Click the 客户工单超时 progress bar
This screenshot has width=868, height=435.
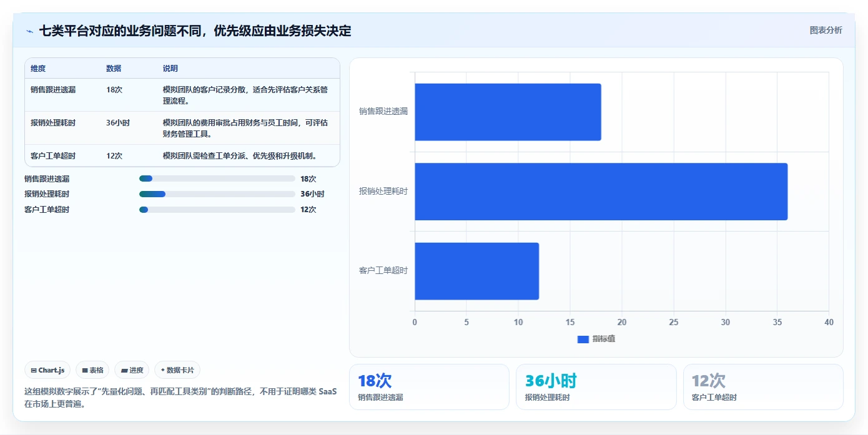tap(217, 210)
